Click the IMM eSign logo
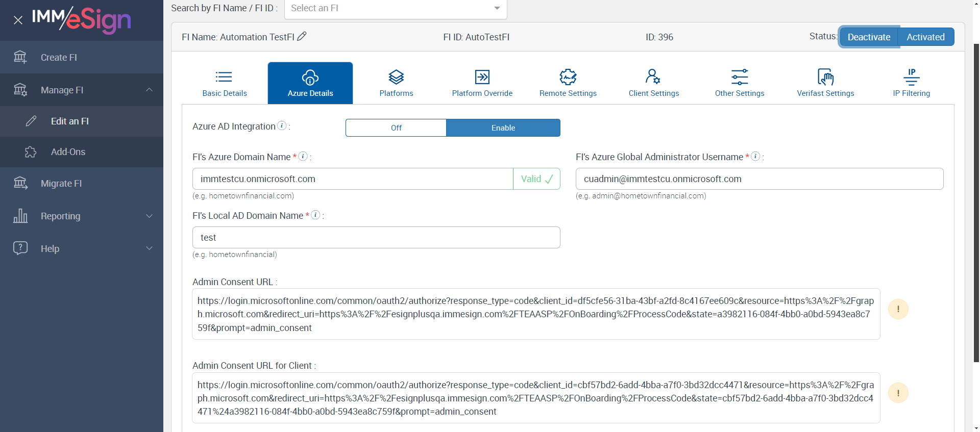Viewport: 980px width, 432px height. (x=82, y=20)
